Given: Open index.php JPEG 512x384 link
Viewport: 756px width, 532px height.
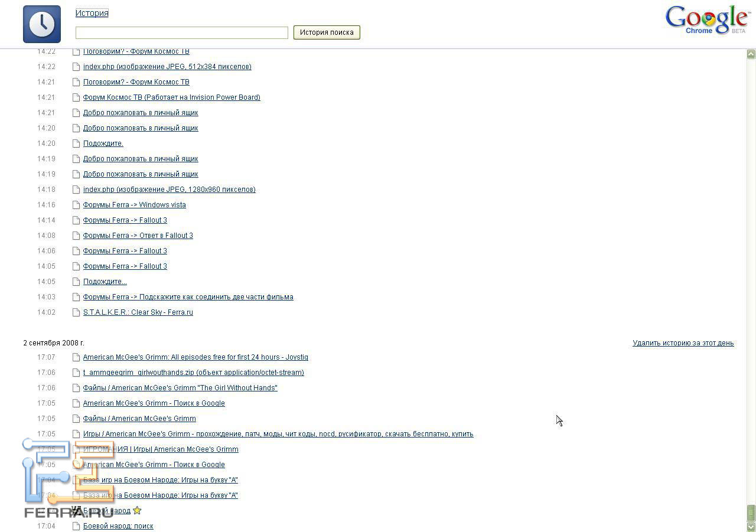Looking at the screenshot, I should pos(167,67).
